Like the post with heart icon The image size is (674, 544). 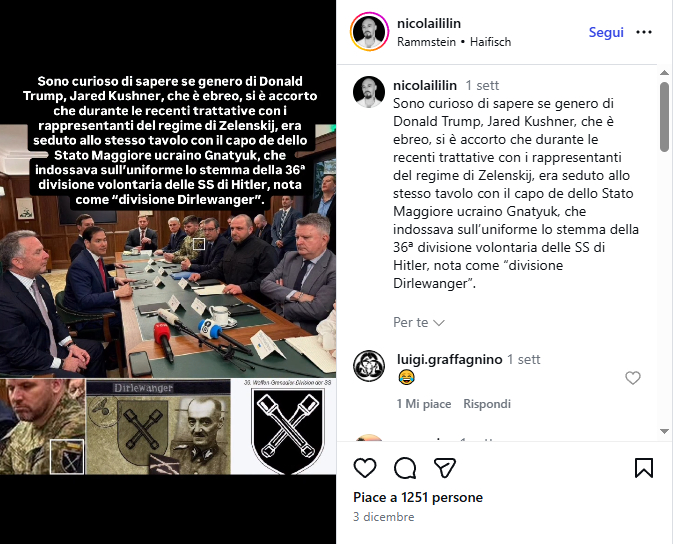pos(365,468)
